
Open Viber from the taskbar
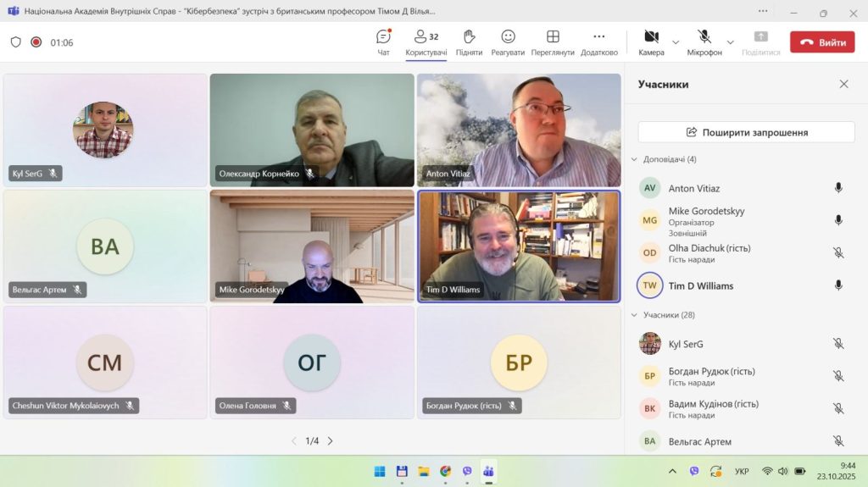pos(467,471)
